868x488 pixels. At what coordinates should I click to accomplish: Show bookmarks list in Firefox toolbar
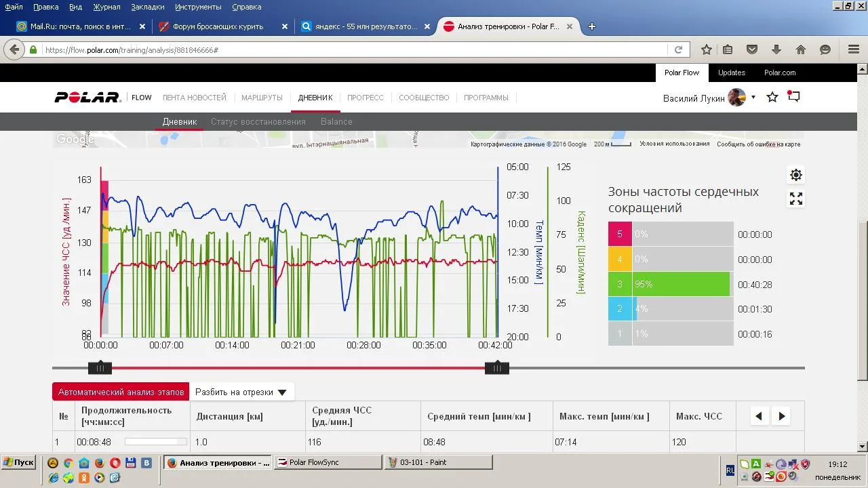[728, 49]
